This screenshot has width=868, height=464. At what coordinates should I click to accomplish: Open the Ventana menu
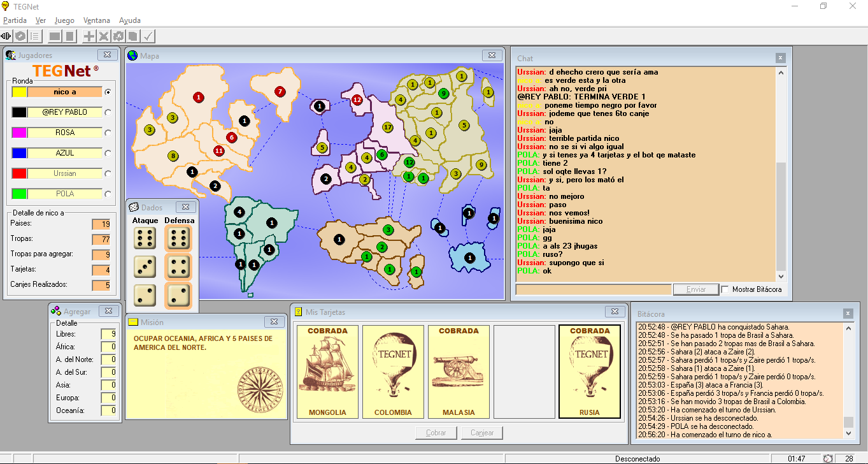pos(96,20)
